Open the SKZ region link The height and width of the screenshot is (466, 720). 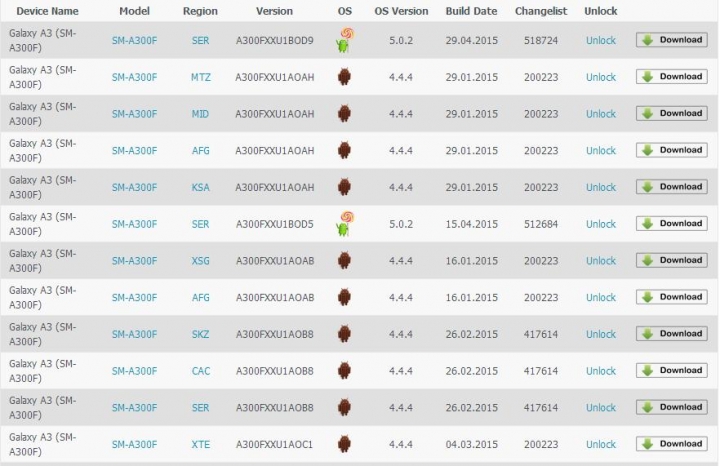coord(200,334)
